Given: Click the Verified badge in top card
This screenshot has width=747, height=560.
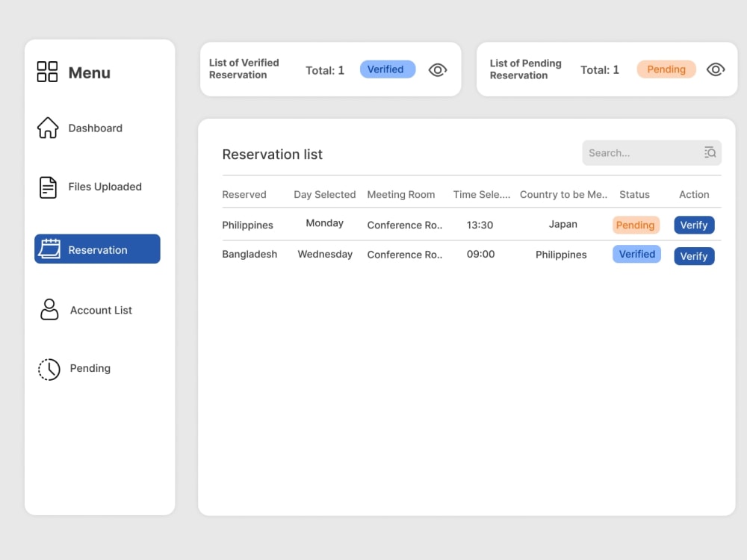Looking at the screenshot, I should 387,69.
